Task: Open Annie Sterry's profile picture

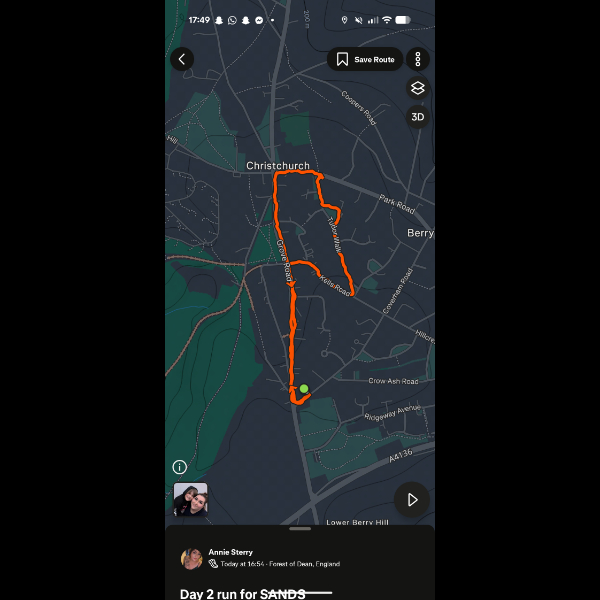Action: [192, 559]
